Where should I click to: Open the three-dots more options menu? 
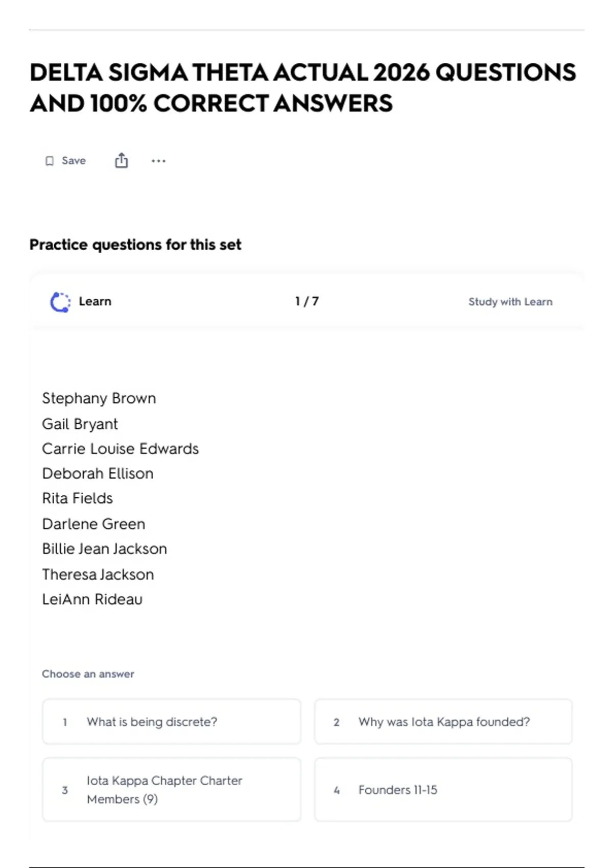[158, 161]
